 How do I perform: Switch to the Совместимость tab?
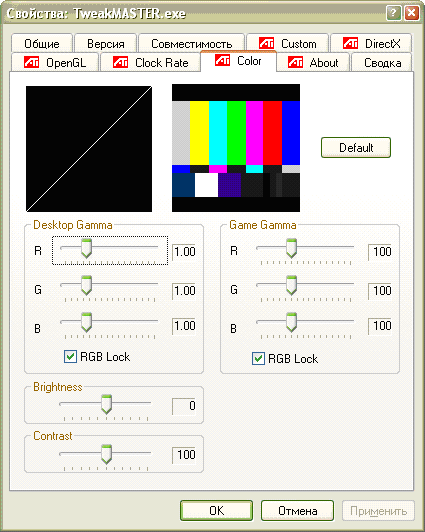(192, 43)
